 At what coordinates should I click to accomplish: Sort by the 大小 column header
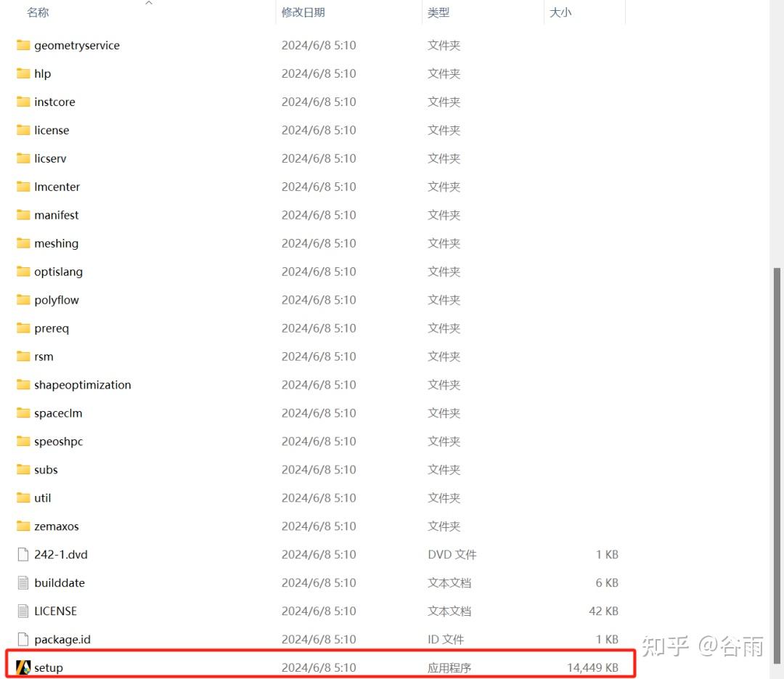pyautogui.click(x=560, y=12)
